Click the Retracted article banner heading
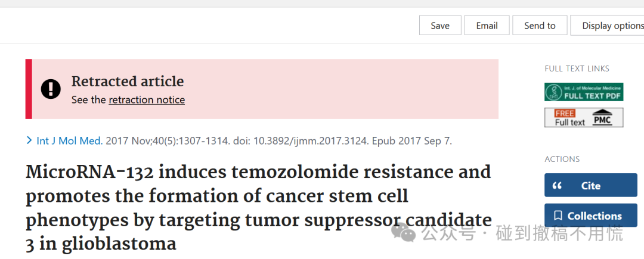 point(128,81)
